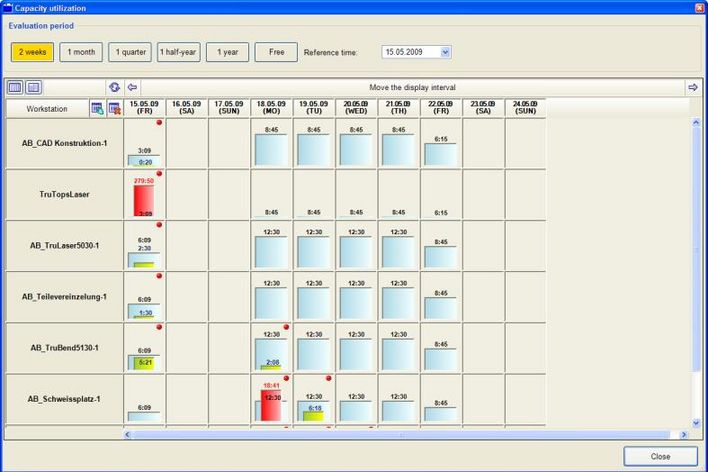Click AB_Schweissplatz-1 6:18 load bar on 19.05.09
The height and width of the screenshot is (472, 708).
pos(313,416)
